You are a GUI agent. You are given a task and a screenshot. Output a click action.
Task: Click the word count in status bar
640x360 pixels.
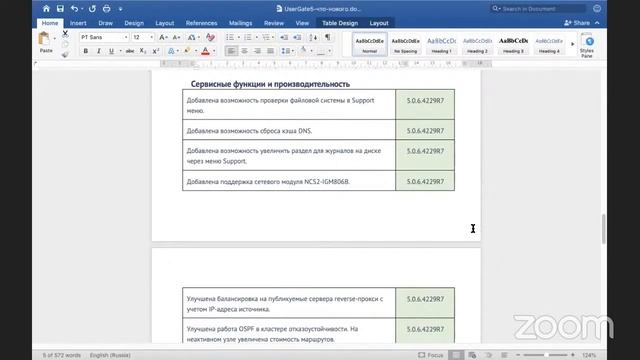coord(62,355)
